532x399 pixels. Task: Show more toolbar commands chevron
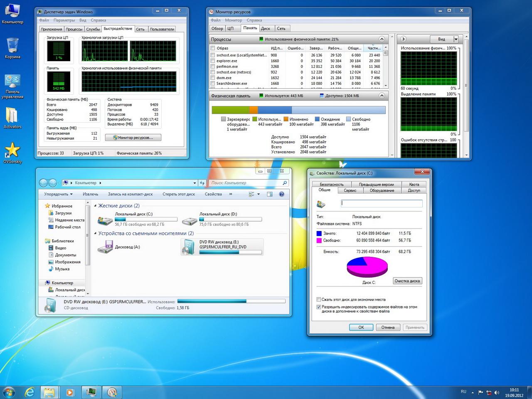click(231, 194)
